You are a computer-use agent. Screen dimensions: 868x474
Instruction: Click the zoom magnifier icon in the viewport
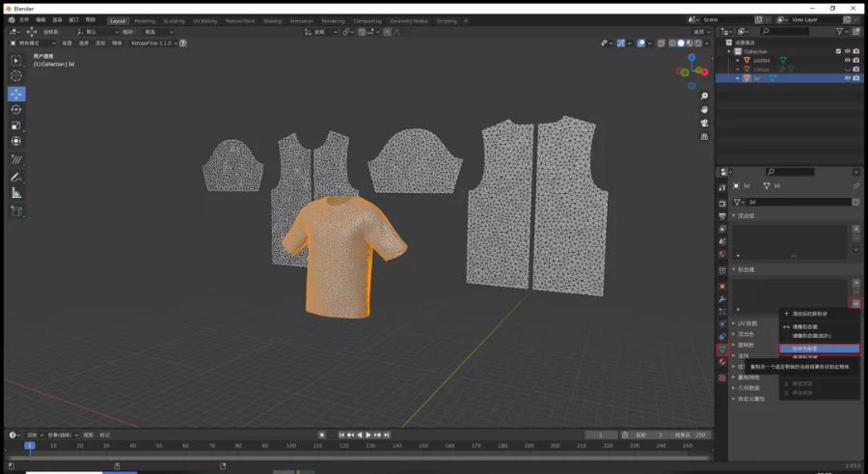click(705, 96)
